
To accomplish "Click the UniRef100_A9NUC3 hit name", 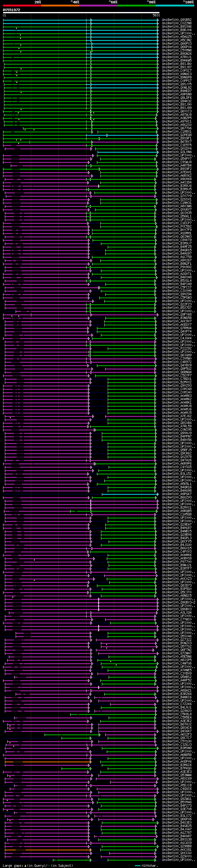I will tap(177, 74).
